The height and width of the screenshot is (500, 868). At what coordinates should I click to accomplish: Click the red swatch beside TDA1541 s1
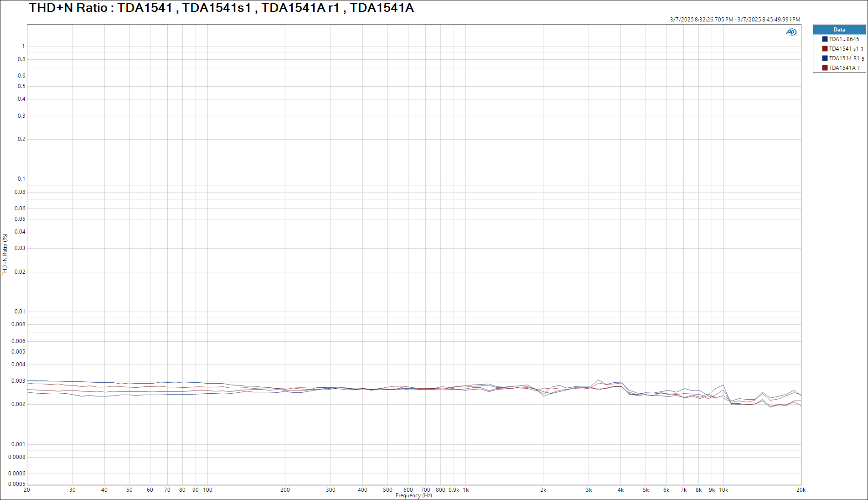click(825, 49)
